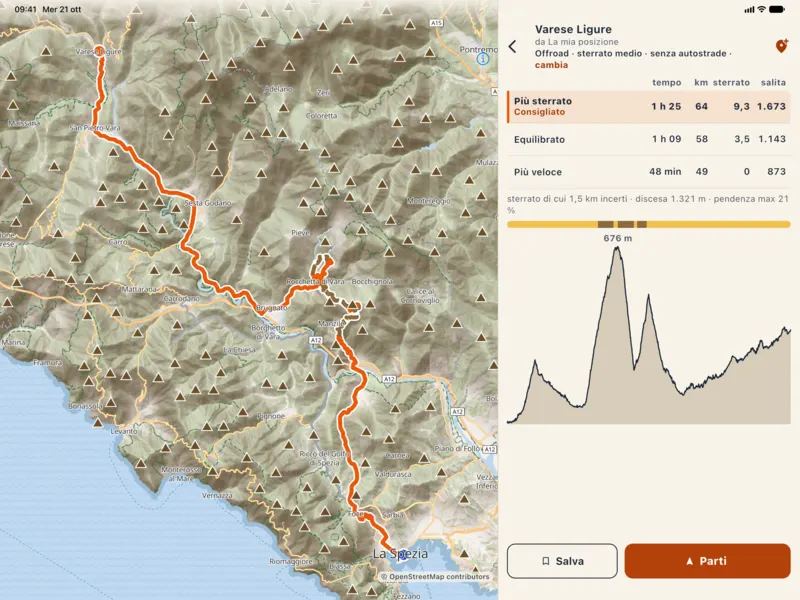
Task: Tap the 'Bonassola' map label
Action: [86, 406]
